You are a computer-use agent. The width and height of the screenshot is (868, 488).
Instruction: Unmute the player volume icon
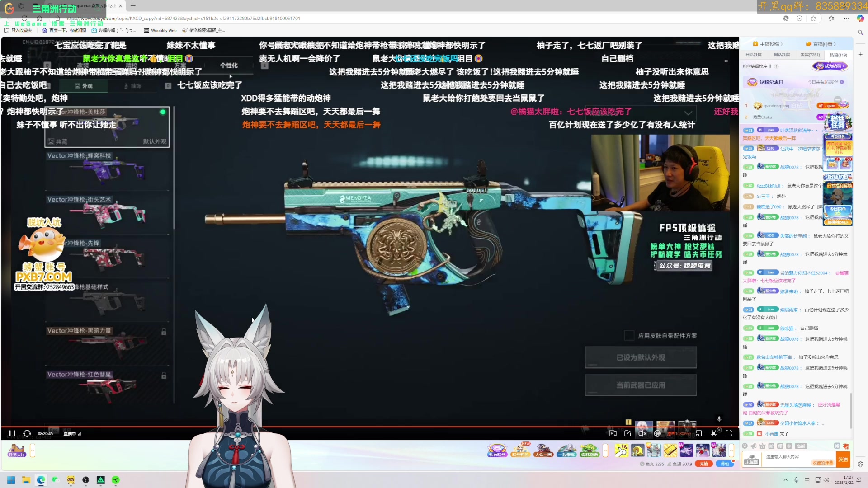point(642,433)
